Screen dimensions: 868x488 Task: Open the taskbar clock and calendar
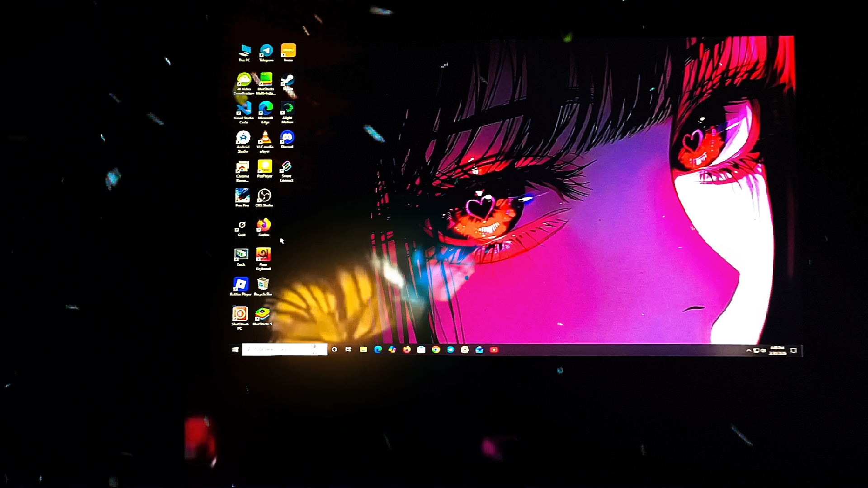[x=778, y=350]
